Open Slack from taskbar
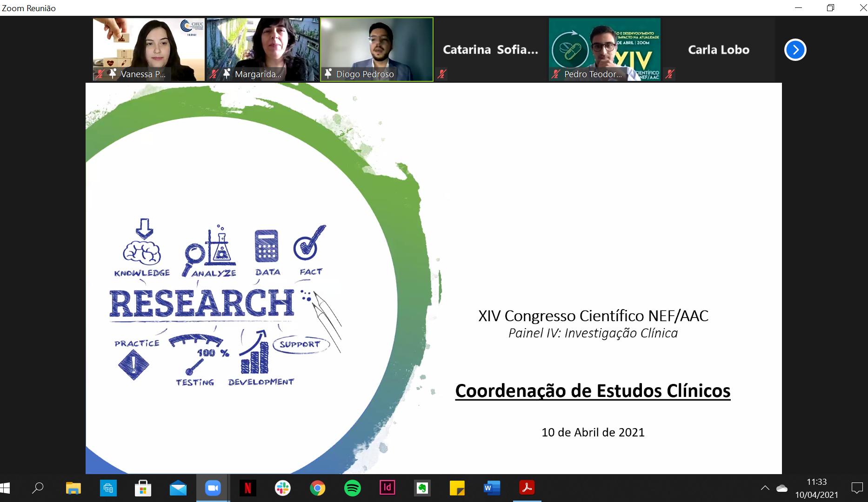 [x=282, y=488]
